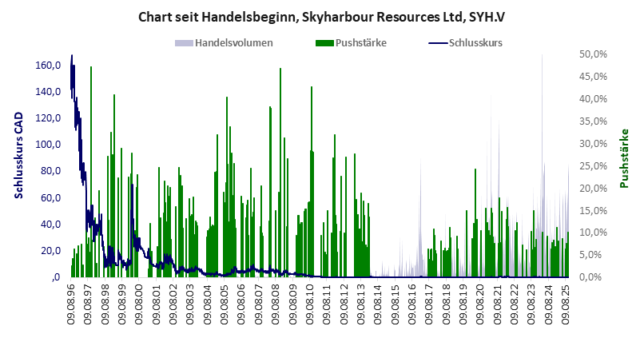Select the Pushstärke legend label text

coord(362,42)
